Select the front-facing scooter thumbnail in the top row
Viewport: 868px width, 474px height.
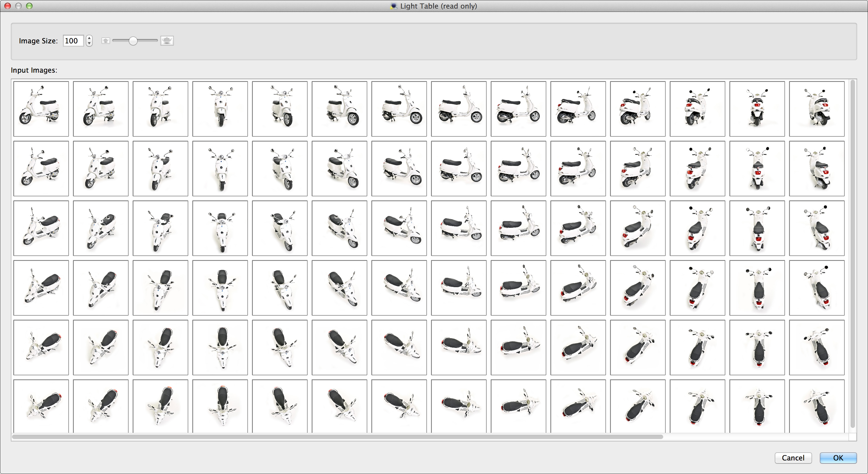tap(220, 108)
